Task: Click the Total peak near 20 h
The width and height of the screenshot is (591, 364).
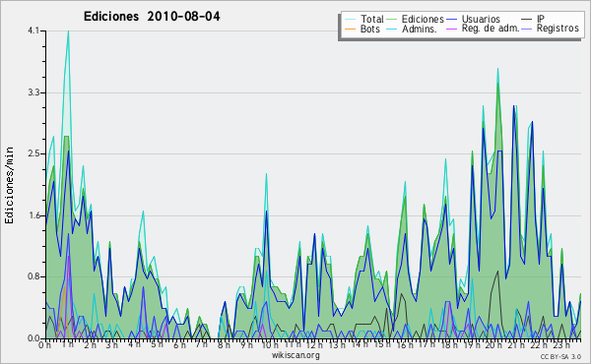Action: [497, 69]
